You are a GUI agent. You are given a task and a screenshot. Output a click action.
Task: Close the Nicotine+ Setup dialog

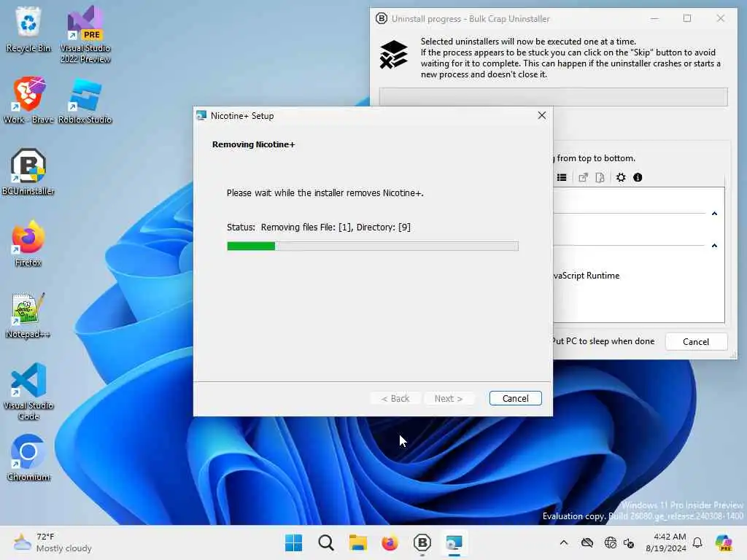click(x=542, y=116)
